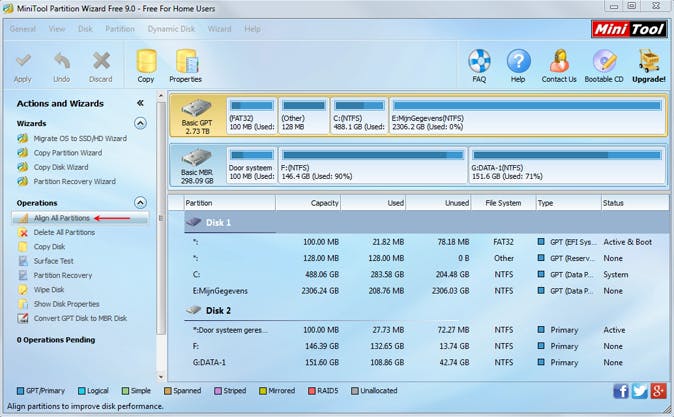Select the Basic GPT 2.73 TB disk icon
674x417 pixels.
point(197,109)
